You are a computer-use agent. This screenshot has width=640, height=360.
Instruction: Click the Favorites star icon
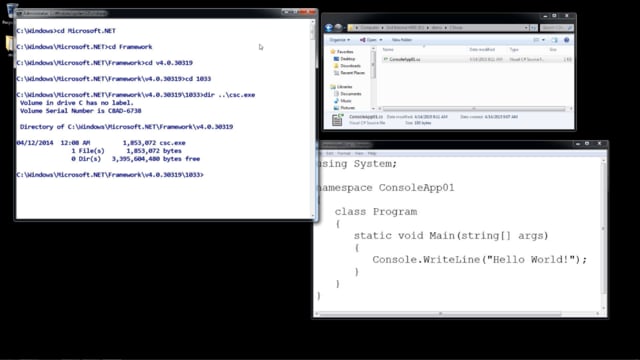click(x=333, y=52)
